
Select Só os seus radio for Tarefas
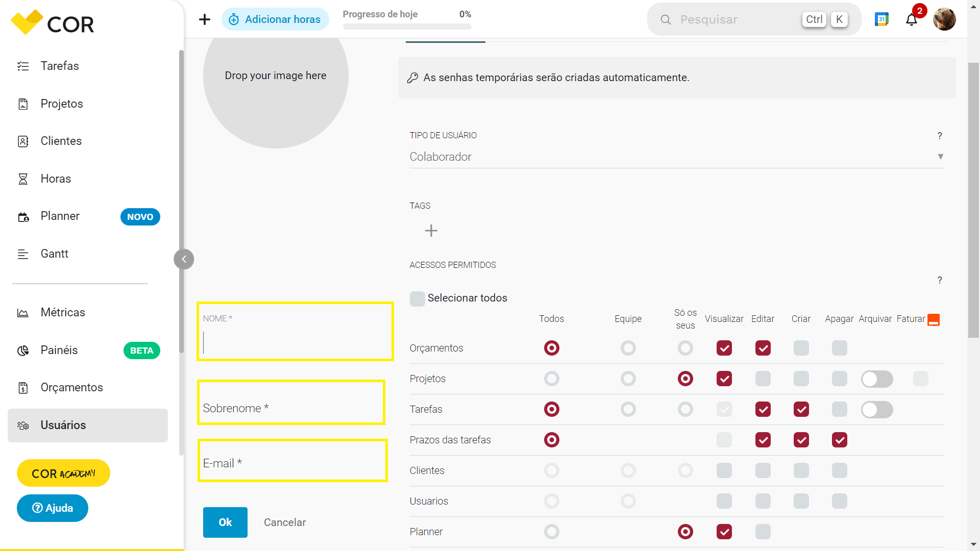(685, 409)
